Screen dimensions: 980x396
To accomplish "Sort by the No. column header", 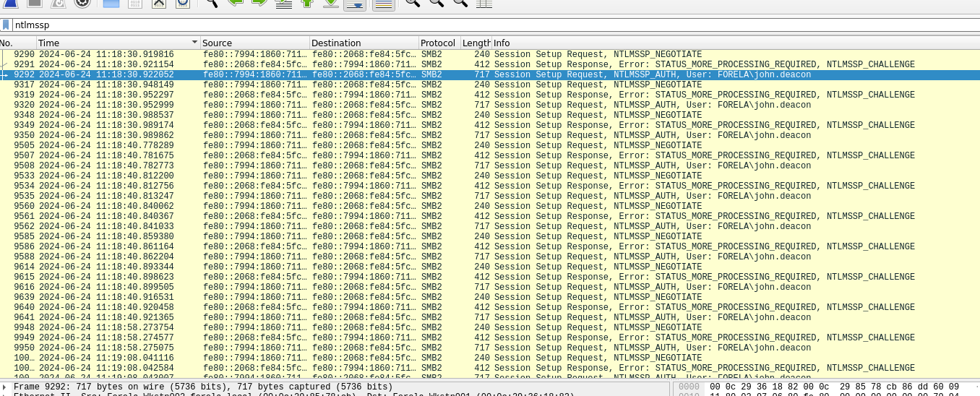I will click(x=17, y=43).
